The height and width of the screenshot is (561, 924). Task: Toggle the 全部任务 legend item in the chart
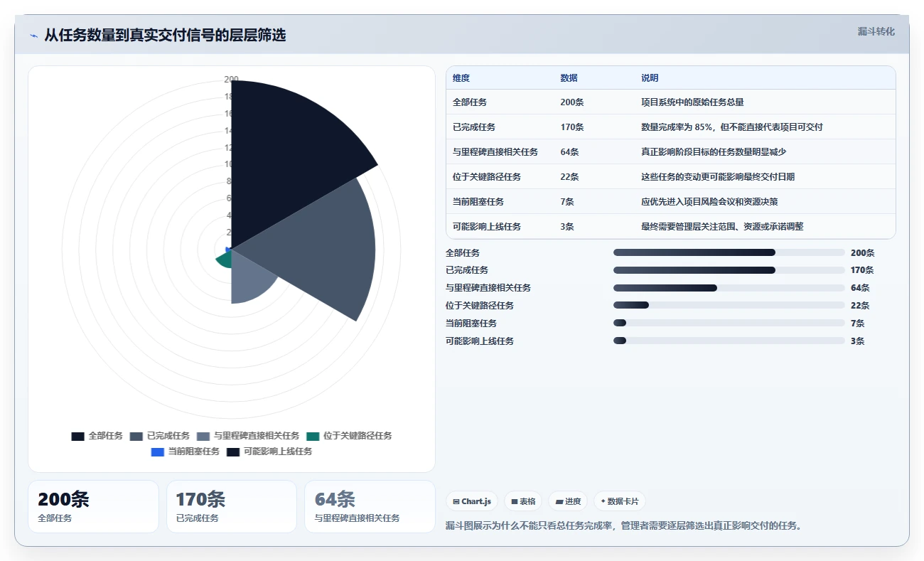pos(97,436)
